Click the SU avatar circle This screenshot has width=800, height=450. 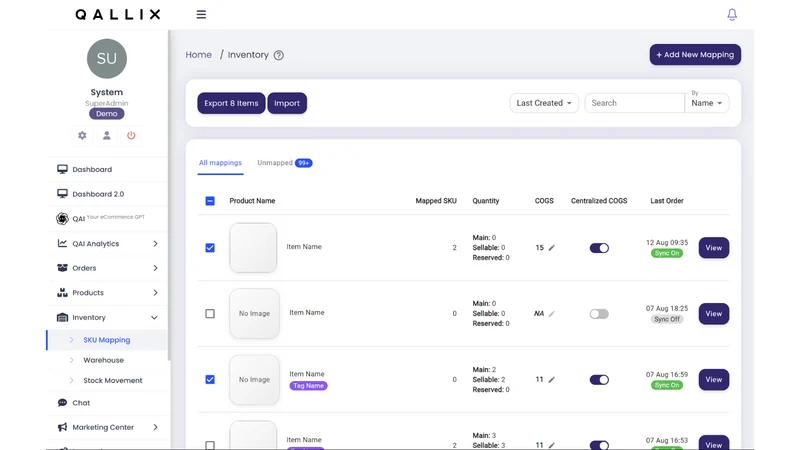pyautogui.click(x=107, y=59)
